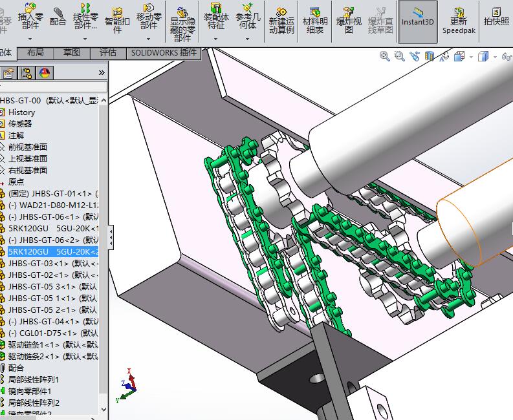Click the feature tree scroll-up arrow
The width and height of the screenshot is (513, 420).
pyautogui.click(x=104, y=100)
